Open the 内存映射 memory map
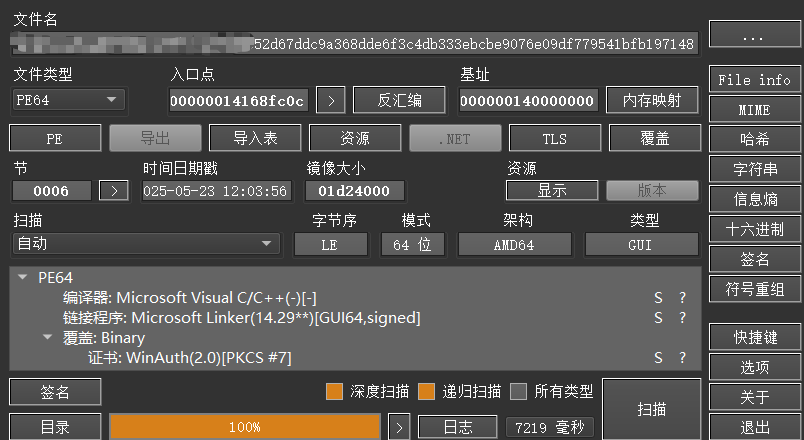Viewport: 804px width, 440px height. pos(652,100)
